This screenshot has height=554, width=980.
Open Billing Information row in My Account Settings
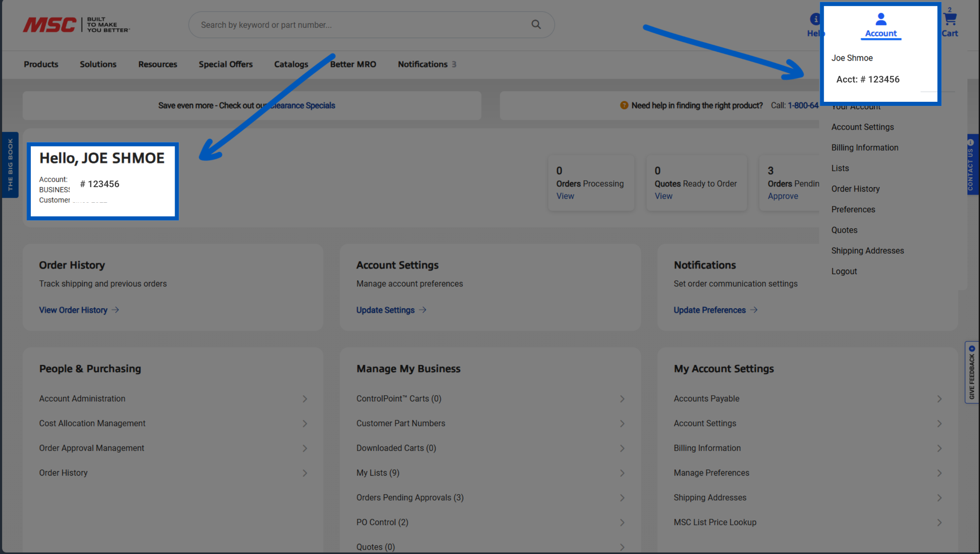pyautogui.click(x=808, y=448)
